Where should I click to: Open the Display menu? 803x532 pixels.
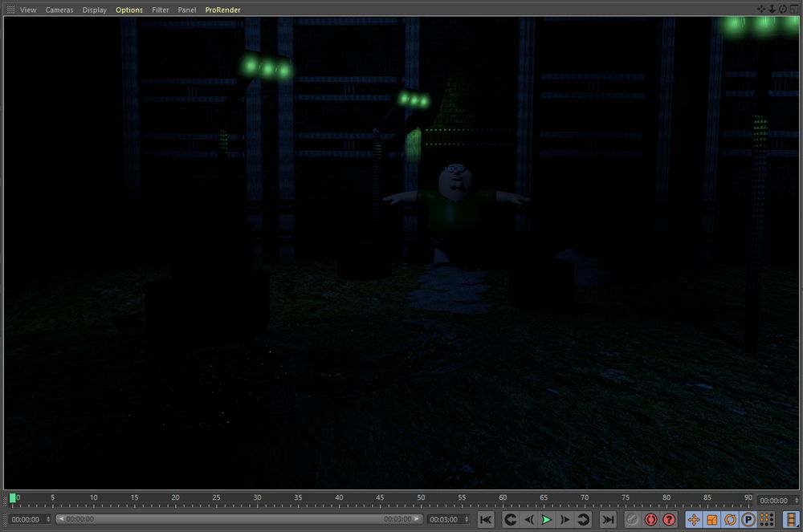[x=95, y=10]
